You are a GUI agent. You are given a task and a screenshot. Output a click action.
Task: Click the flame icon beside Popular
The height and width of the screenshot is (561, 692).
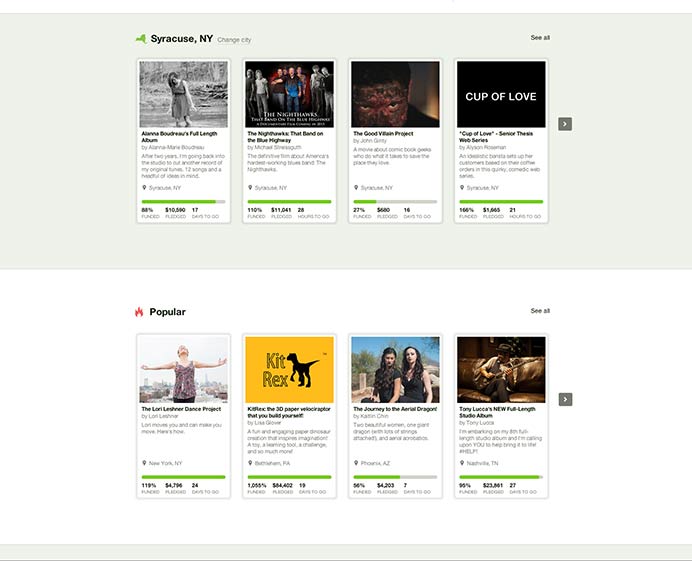point(139,312)
